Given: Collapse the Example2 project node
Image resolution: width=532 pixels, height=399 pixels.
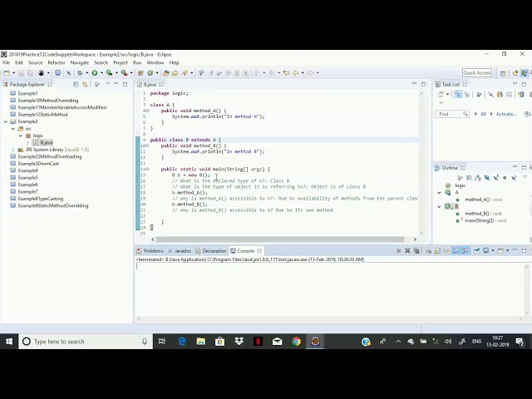Looking at the screenshot, I should (x=6, y=121).
